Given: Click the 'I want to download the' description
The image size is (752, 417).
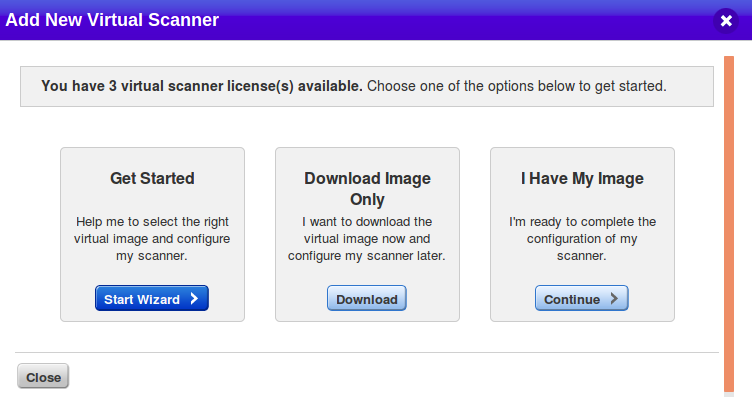Looking at the screenshot, I should (367, 238).
